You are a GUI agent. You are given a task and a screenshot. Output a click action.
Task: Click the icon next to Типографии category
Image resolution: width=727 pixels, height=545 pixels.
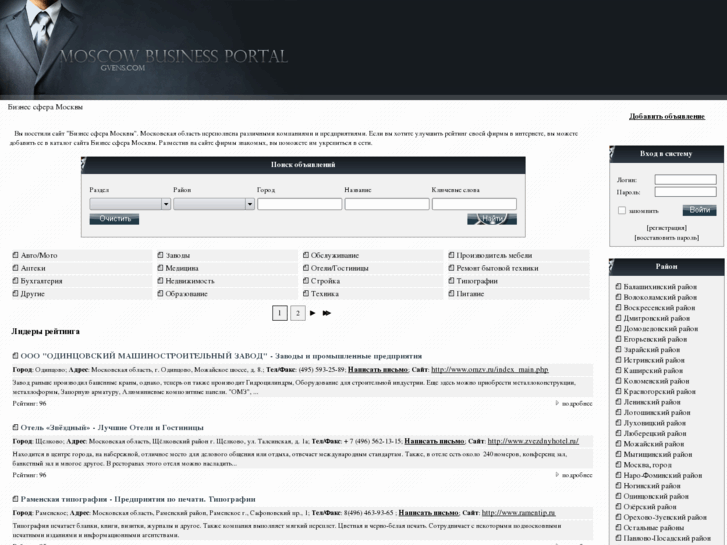coord(452,281)
